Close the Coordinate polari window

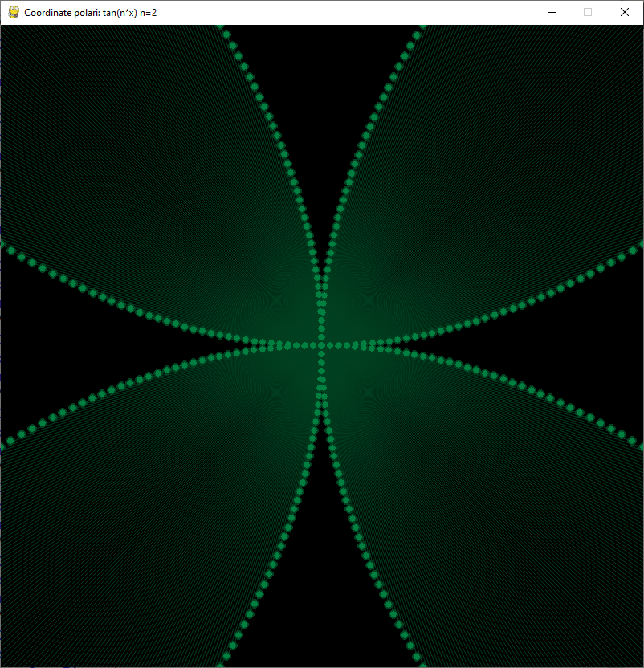pos(625,12)
